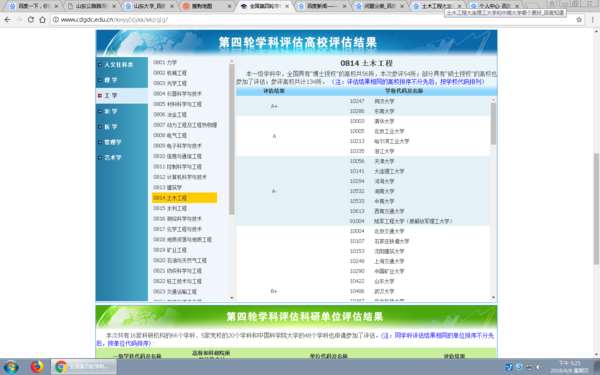Screen dimensions: 600x375
Task: Open subject 0812 计算机科学与技术
Action: pyautogui.click(x=180, y=177)
